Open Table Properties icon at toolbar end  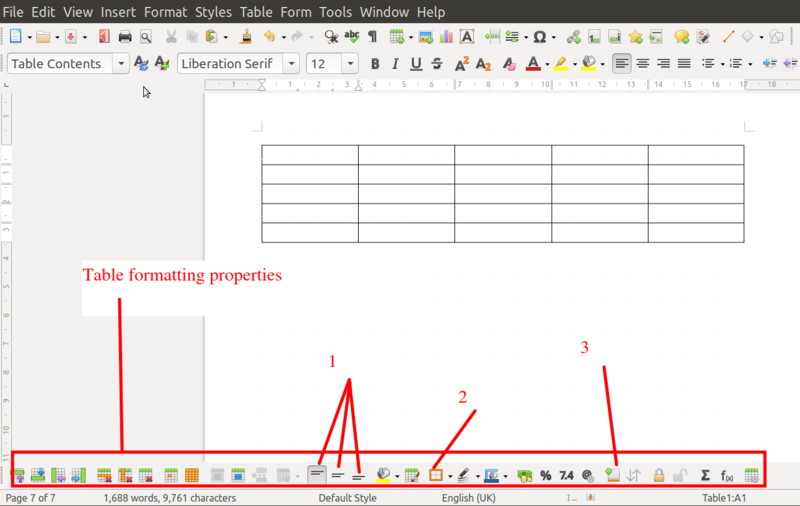point(751,475)
